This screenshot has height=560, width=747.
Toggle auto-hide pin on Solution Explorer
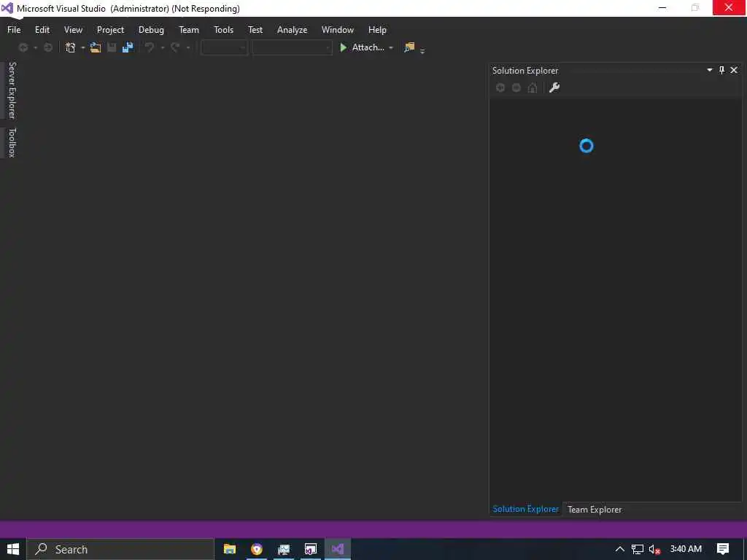coord(721,70)
